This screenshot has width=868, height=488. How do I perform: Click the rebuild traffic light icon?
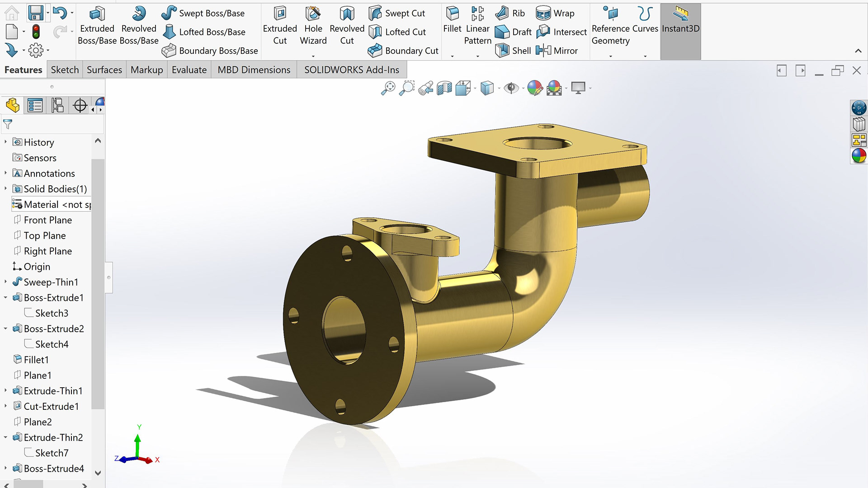(36, 32)
